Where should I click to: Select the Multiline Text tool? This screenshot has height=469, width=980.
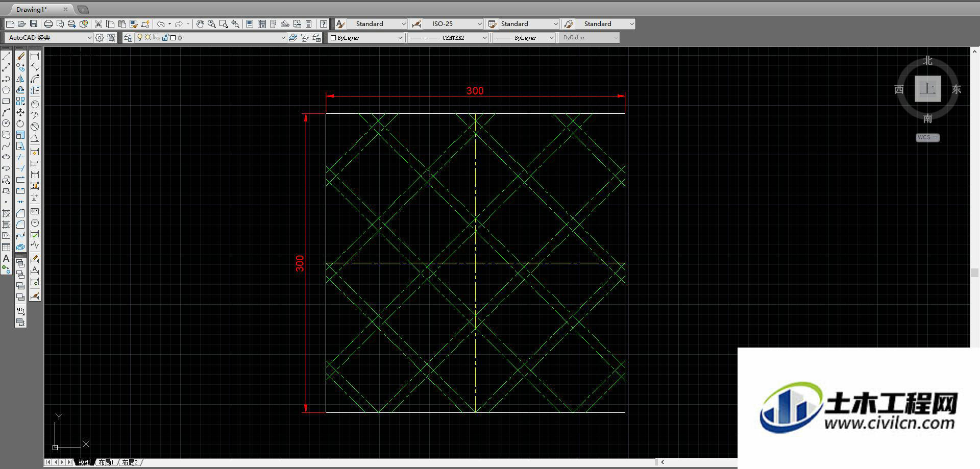[6, 258]
